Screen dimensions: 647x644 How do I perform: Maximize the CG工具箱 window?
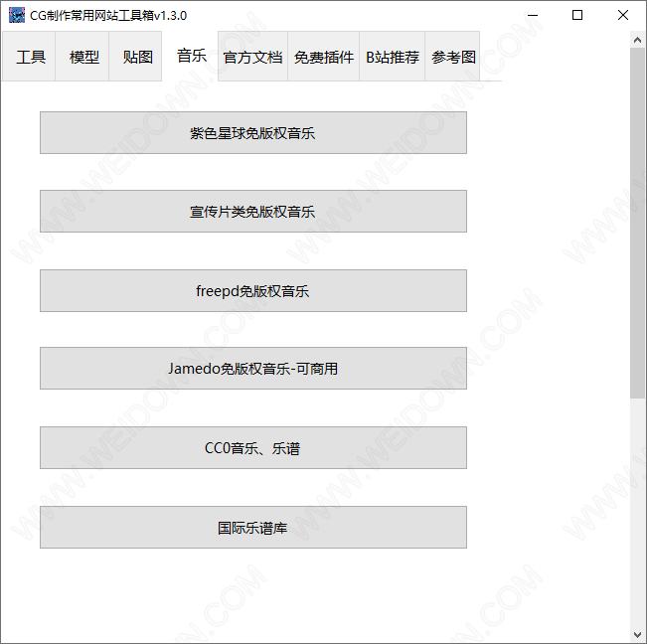point(577,15)
